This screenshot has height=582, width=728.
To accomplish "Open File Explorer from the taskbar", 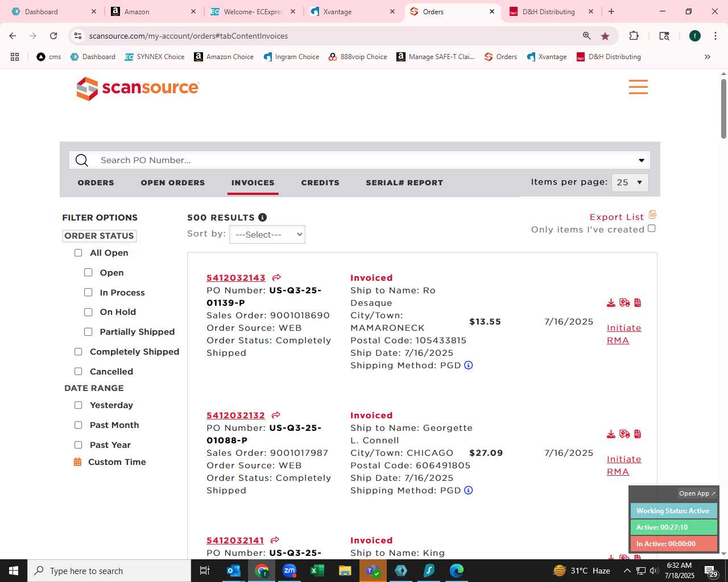I will (x=345, y=571).
